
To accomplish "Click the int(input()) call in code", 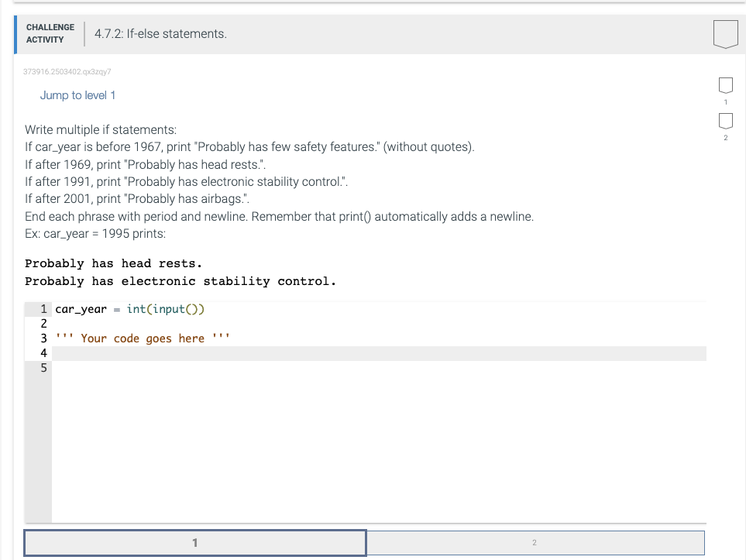I will click(x=165, y=308).
